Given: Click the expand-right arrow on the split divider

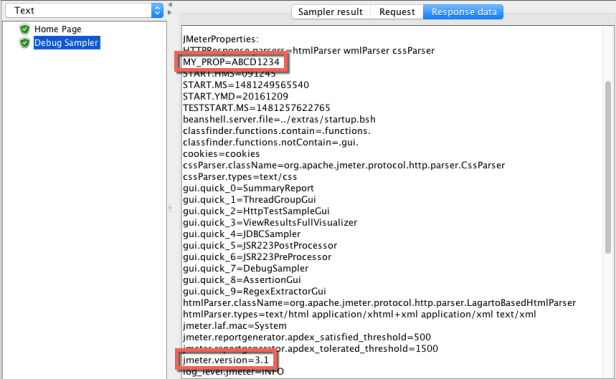Looking at the screenshot, I should tap(170, 13).
